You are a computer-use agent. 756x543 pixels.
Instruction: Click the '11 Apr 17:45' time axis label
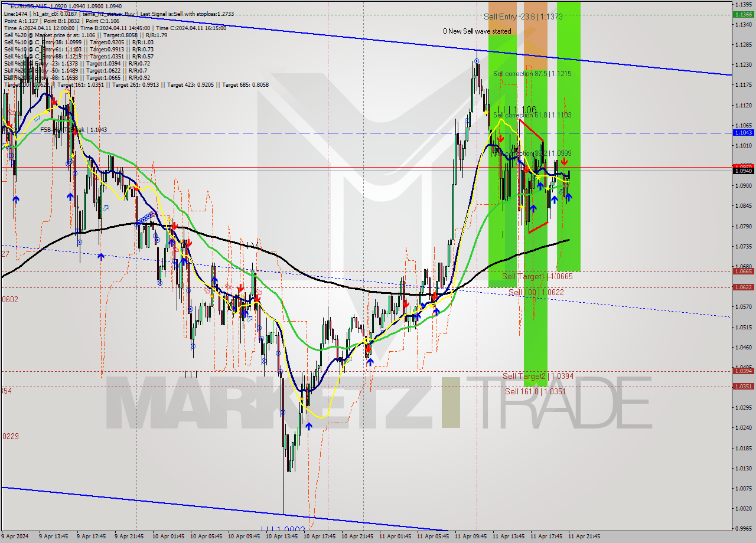tap(548, 537)
